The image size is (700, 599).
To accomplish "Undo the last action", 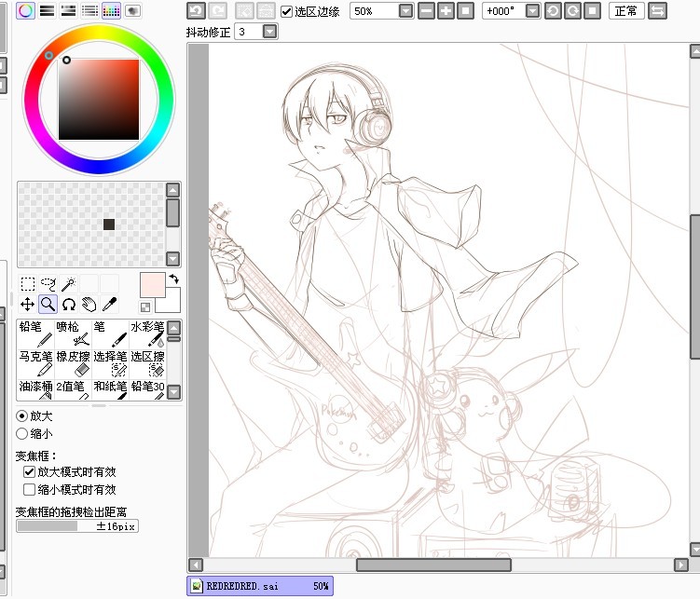I will pos(196,10).
